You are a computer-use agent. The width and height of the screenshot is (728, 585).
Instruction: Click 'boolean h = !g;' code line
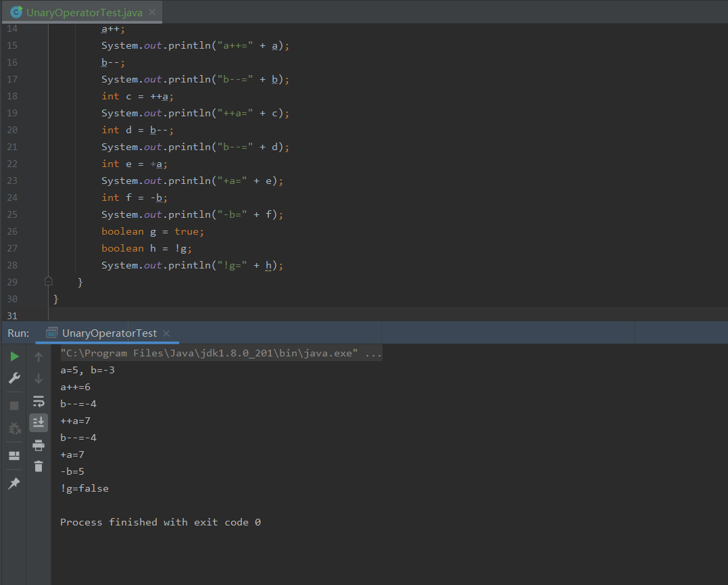pyautogui.click(x=147, y=248)
